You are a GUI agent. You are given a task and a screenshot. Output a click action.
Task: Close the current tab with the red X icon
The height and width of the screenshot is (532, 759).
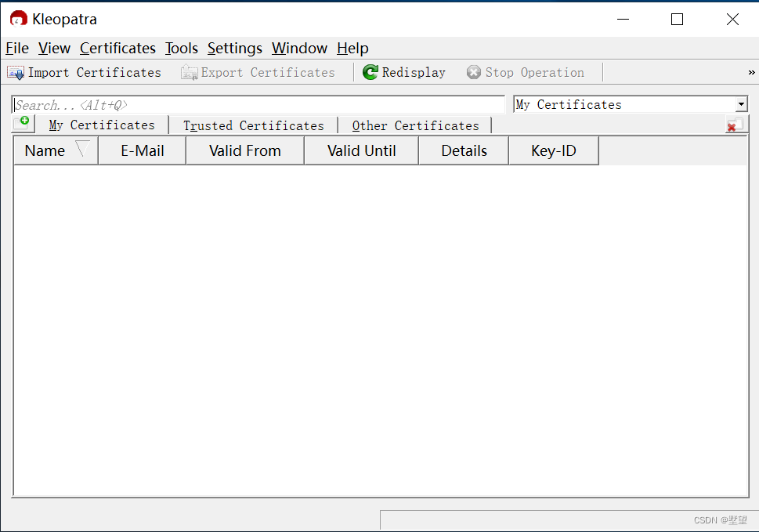pyautogui.click(x=736, y=125)
